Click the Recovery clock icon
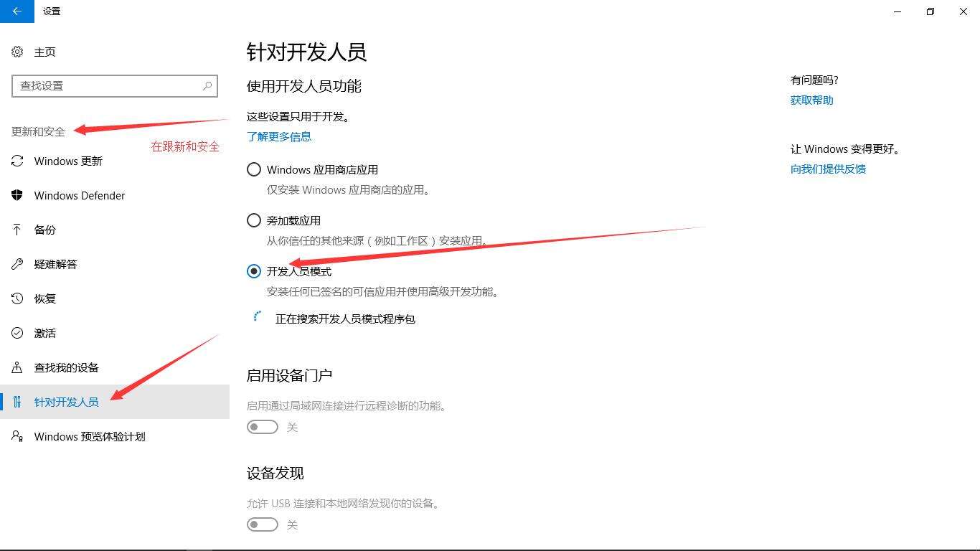980x551 pixels. (17, 298)
